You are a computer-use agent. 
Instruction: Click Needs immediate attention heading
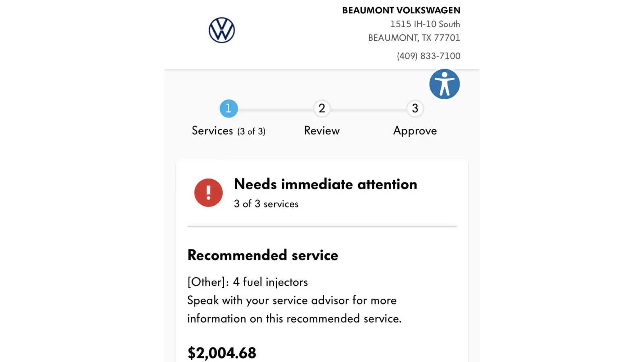coord(325,184)
